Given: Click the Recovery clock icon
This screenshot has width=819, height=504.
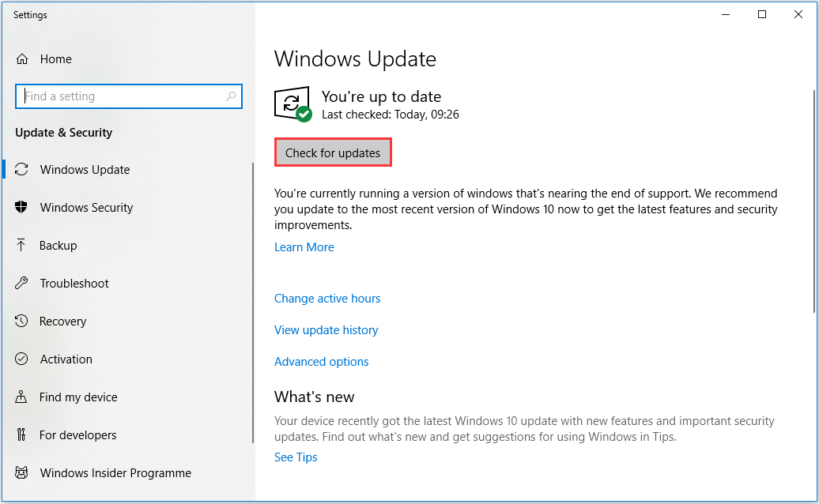Looking at the screenshot, I should click(x=21, y=321).
